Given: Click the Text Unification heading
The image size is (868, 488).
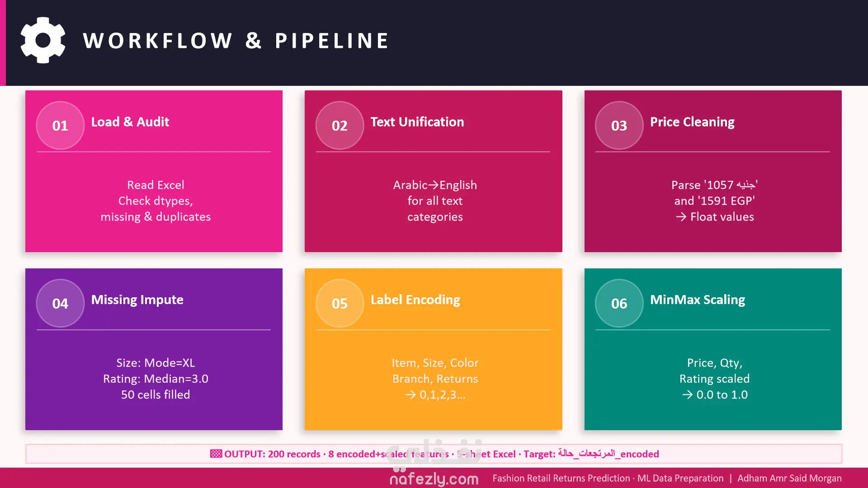Looking at the screenshot, I should [417, 122].
